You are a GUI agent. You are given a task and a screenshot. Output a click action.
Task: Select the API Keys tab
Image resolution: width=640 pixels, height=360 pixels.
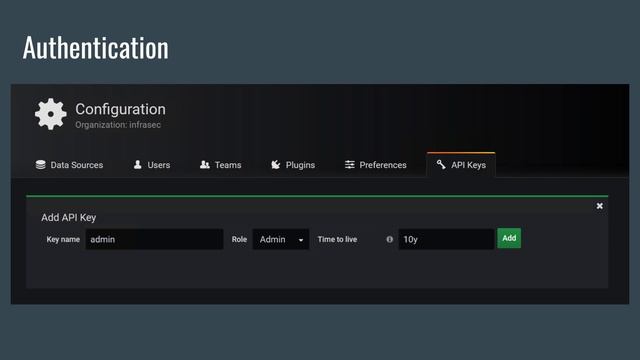461,165
